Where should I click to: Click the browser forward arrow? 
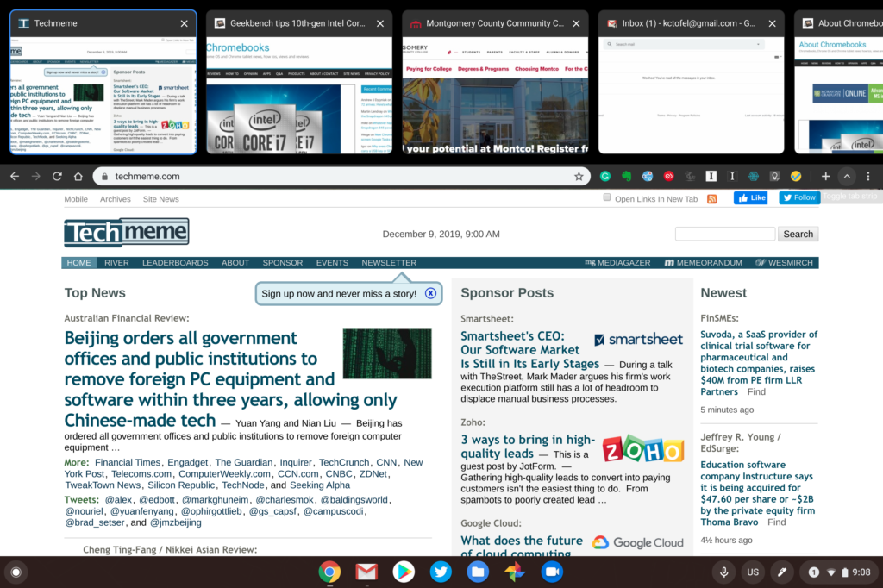click(x=36, y=176)
